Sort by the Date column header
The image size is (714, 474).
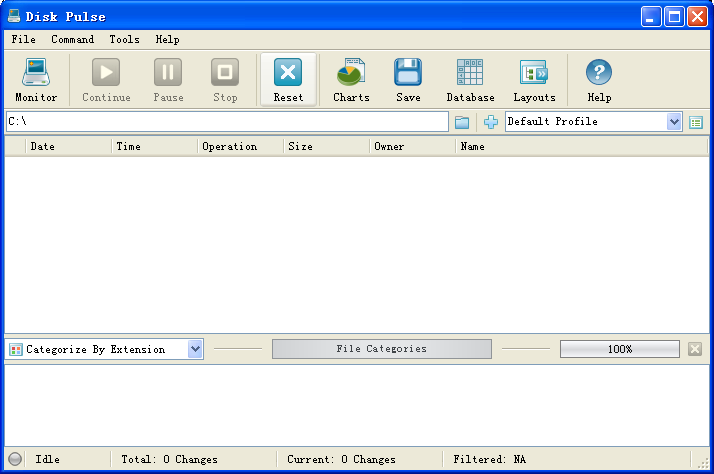(x=68, y=146)
